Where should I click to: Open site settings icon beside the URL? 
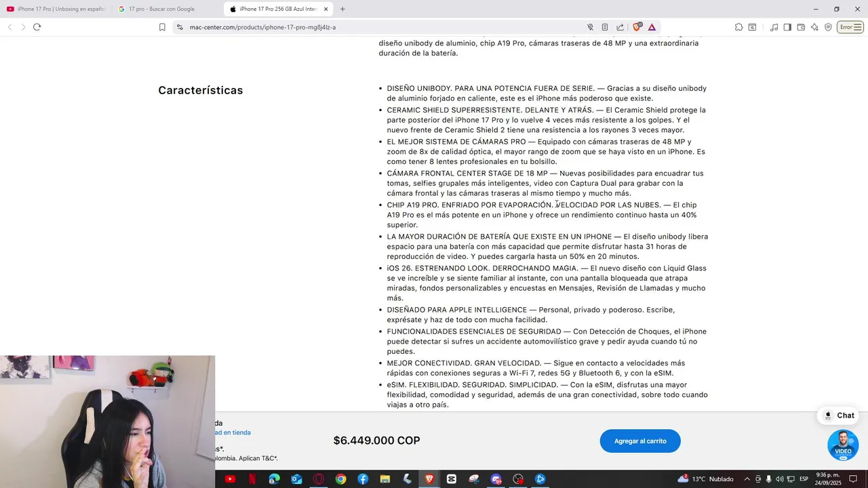180,27
